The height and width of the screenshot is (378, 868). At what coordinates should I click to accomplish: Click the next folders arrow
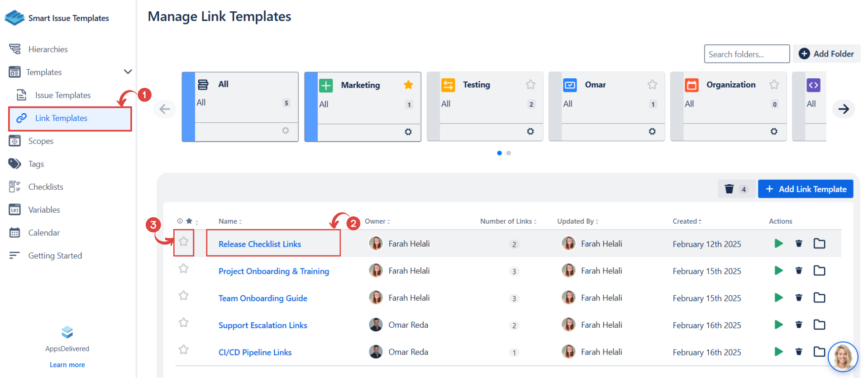(x=843, y=109)
